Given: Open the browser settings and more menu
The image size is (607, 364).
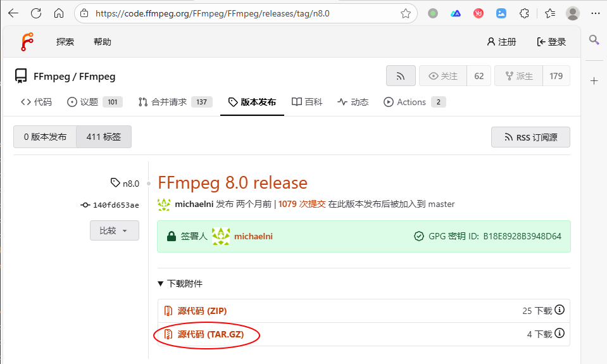Looking at the screenshot, I should tap(596, 13).
